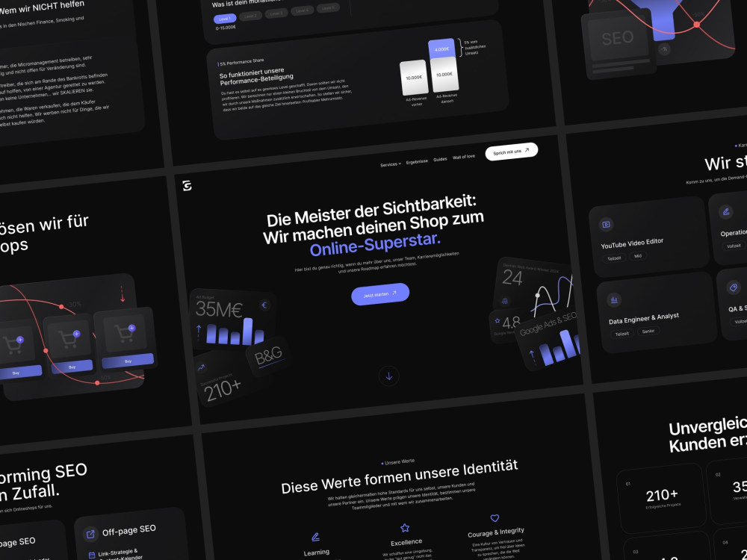The image size is (747, 560).
Task: Expand the Services dropdown in the navigation
Action: pyautogui.click(x=391, y=164)
